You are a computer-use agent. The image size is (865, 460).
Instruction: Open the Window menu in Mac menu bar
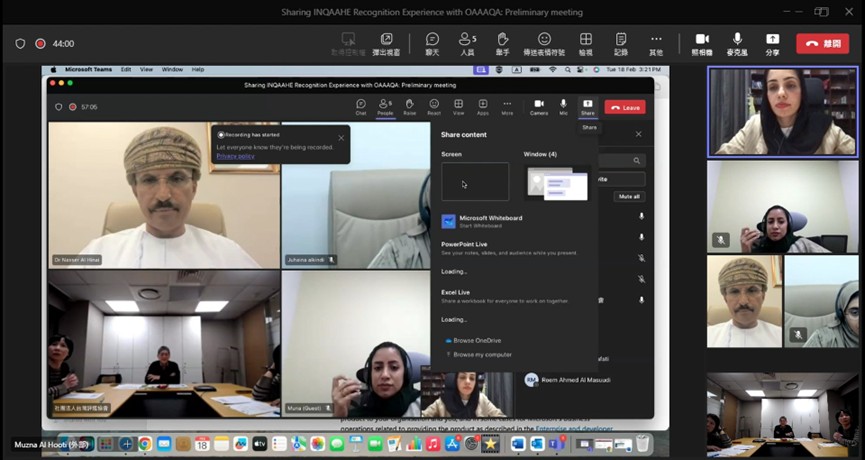pos(172,69)
